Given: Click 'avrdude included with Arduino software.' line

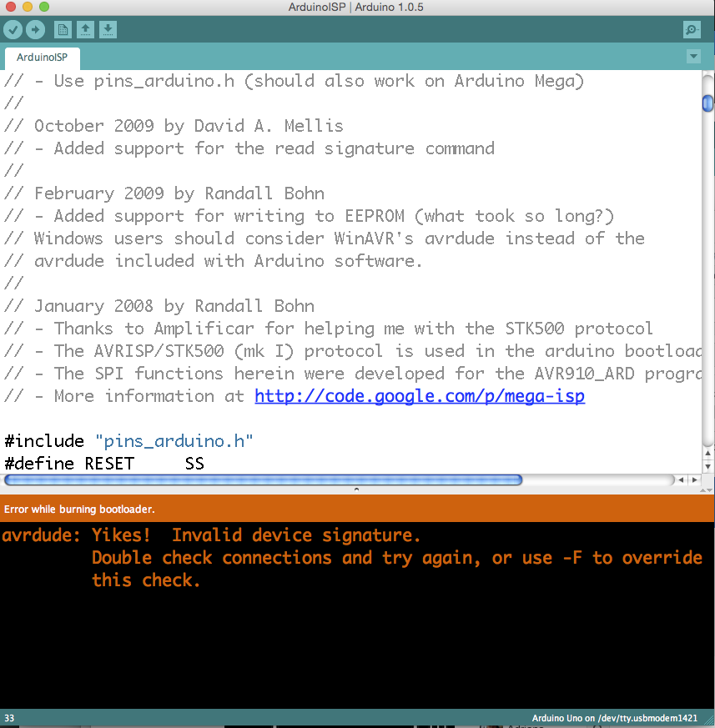Looking at the screenshot, I should [x=213, y=261].
